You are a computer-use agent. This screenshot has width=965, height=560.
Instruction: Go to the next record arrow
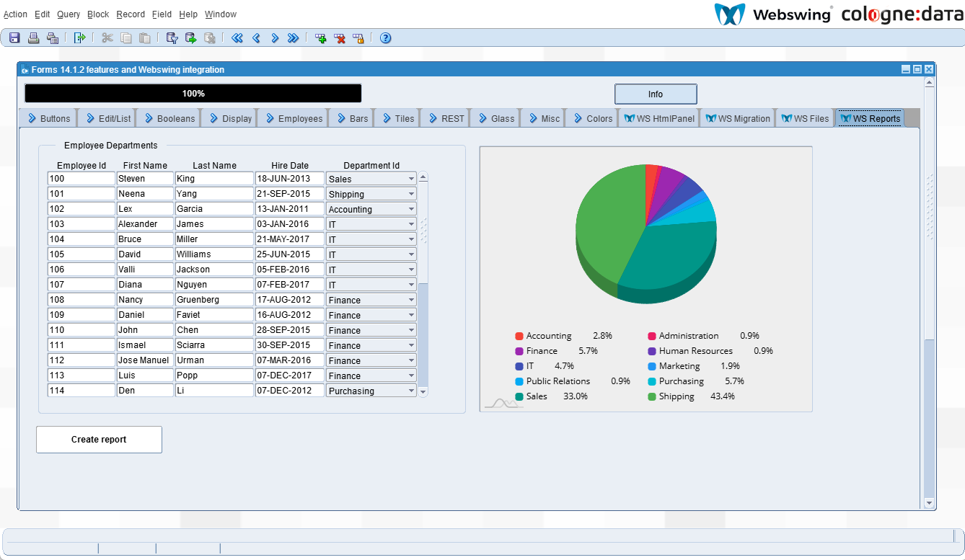coord(275,38)
